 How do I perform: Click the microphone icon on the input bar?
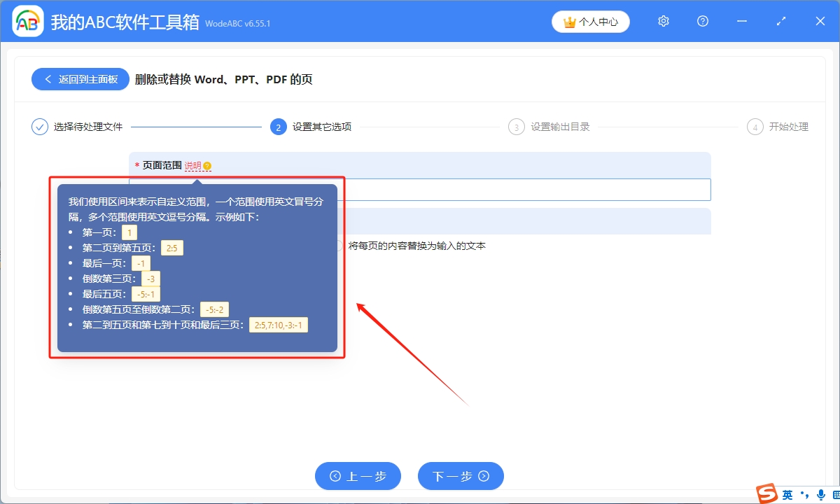[x=820, y=494]
